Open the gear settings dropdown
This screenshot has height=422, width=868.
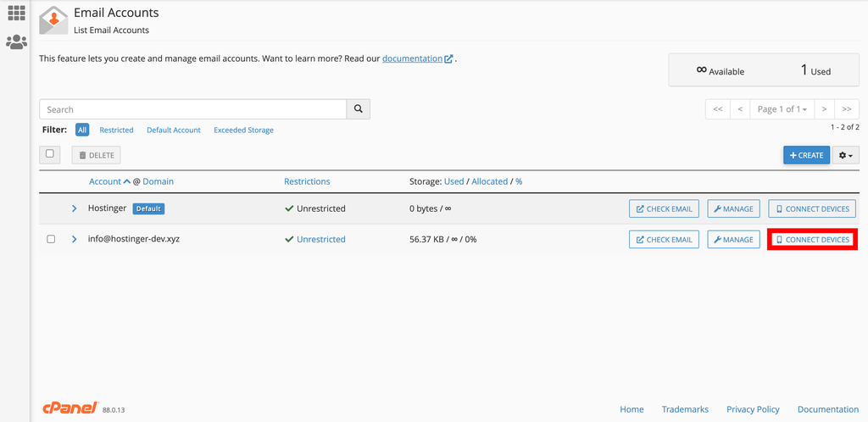click(x=847, y=155)
